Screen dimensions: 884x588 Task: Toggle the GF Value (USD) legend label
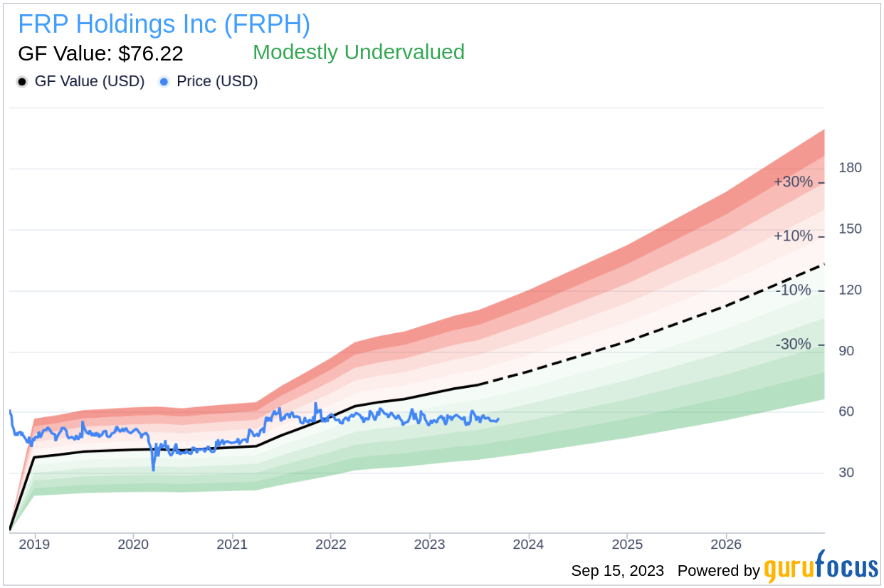[89, 82]
